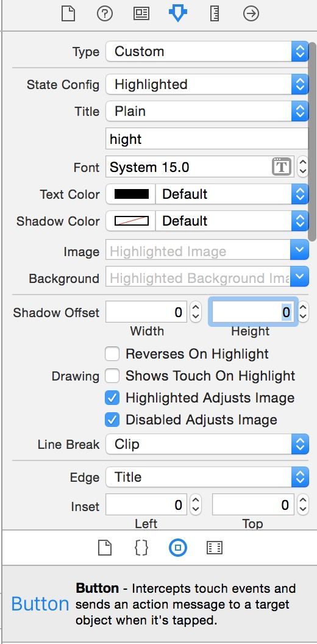The height and width of the screenshot is (644, 317).
Task: Click the black Text Color swatch
Action: click(x=131, y=194)
